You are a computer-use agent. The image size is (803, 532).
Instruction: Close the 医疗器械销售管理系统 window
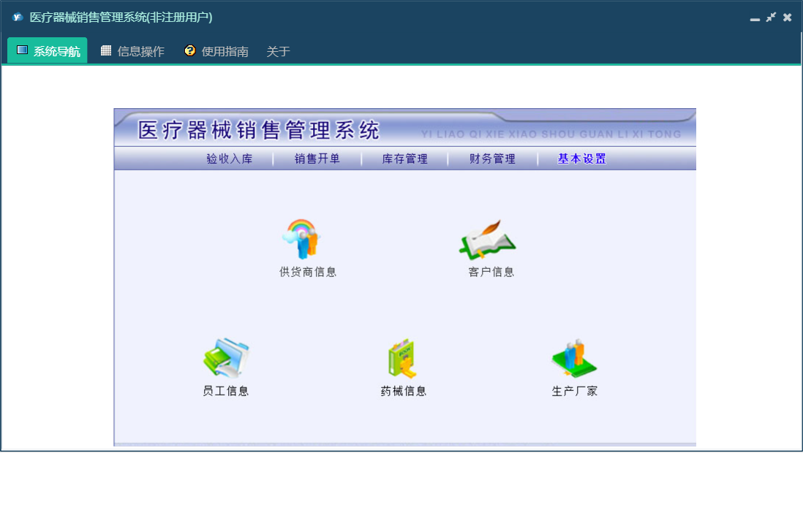tap(788, 18)
